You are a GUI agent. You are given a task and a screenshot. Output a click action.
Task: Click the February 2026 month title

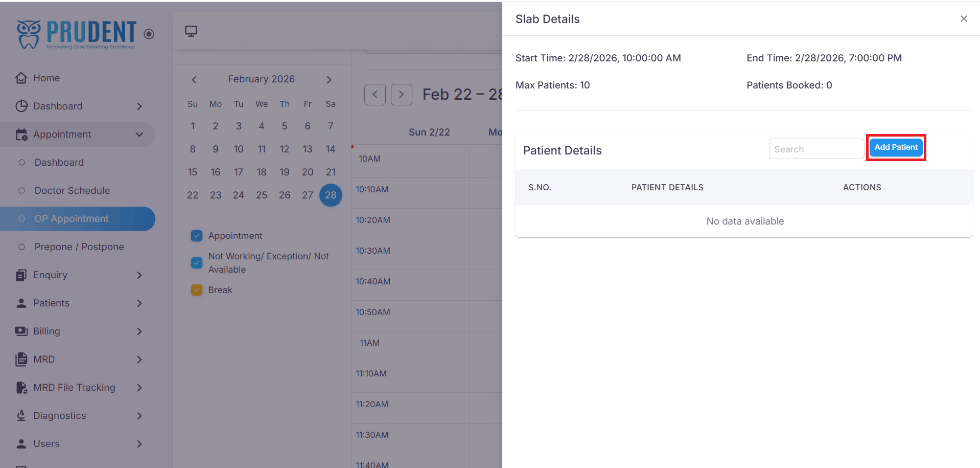[x=262, y=79]
